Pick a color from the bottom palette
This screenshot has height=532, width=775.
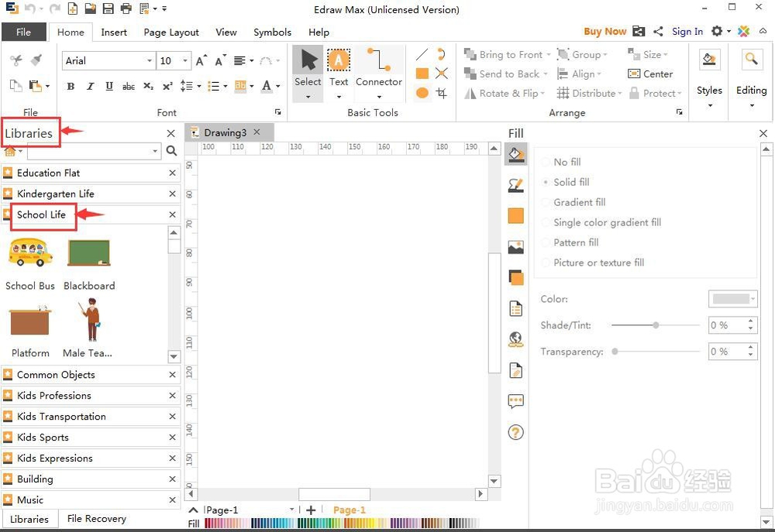(341, 523)
